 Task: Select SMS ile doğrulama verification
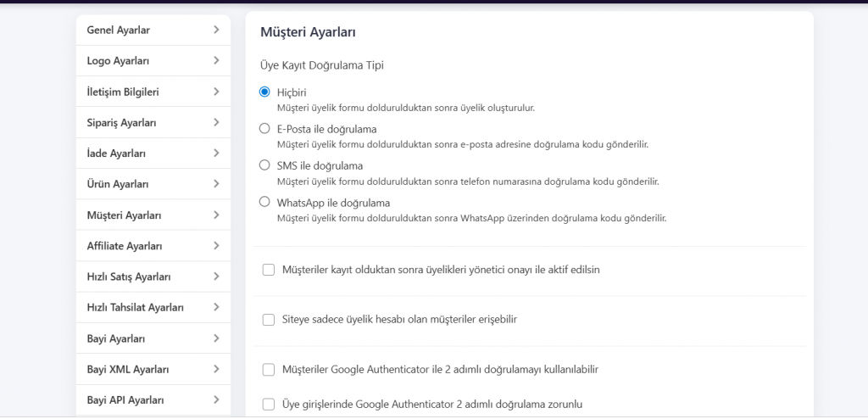[264, 165]
